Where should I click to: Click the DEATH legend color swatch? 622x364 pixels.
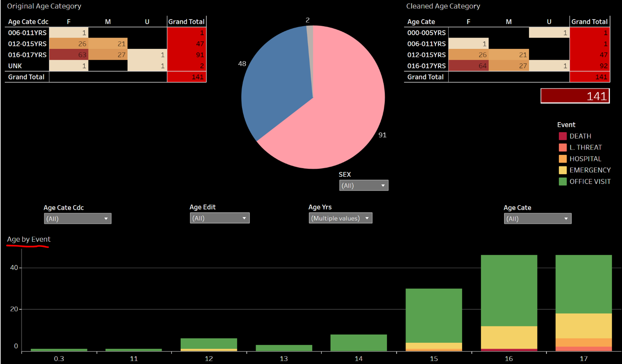tap(563, 136)
